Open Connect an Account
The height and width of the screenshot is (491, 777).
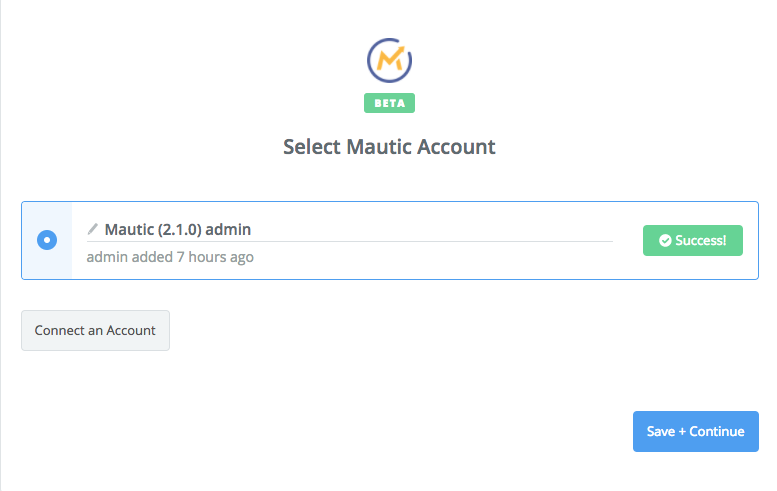pyautogui.click(x=95, y=330)
